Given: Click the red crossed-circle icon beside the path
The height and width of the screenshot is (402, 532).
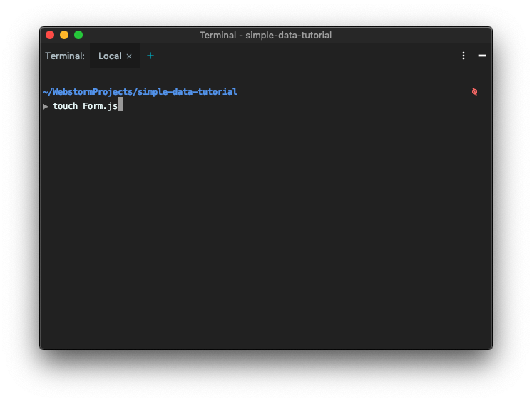Looking at the screenshot, I should (x=475, y=92).
